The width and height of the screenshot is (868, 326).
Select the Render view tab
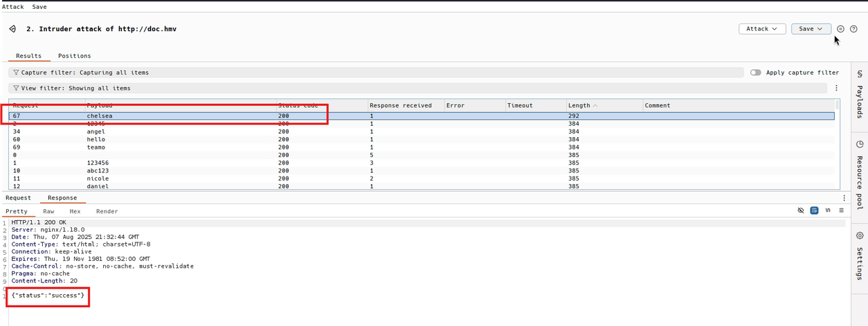pos(107,211)
